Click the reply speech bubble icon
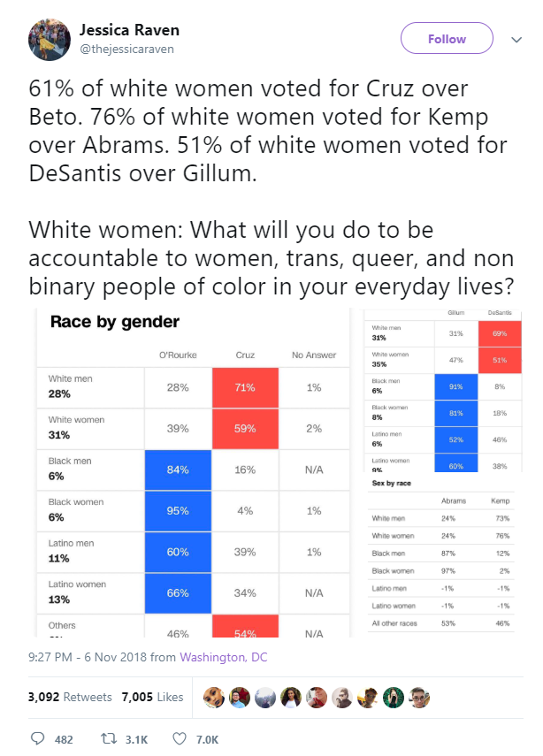 point(38,738)
